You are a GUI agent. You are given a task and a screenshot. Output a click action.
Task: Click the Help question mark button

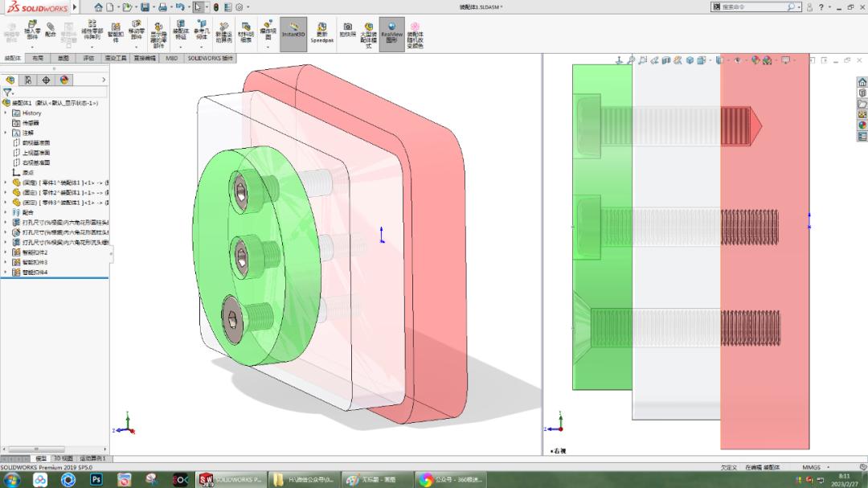coord(821,7)
